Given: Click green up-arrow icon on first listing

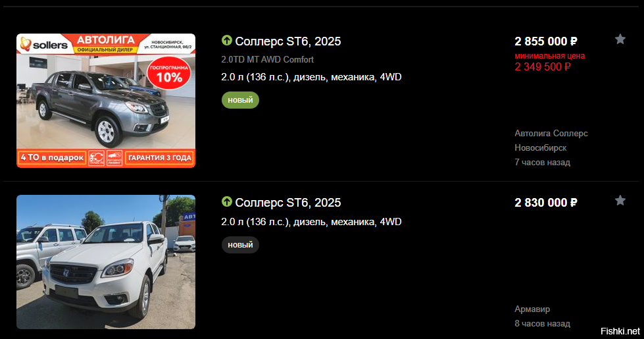Looking at the screenshot, I should (x=227, y=40).
